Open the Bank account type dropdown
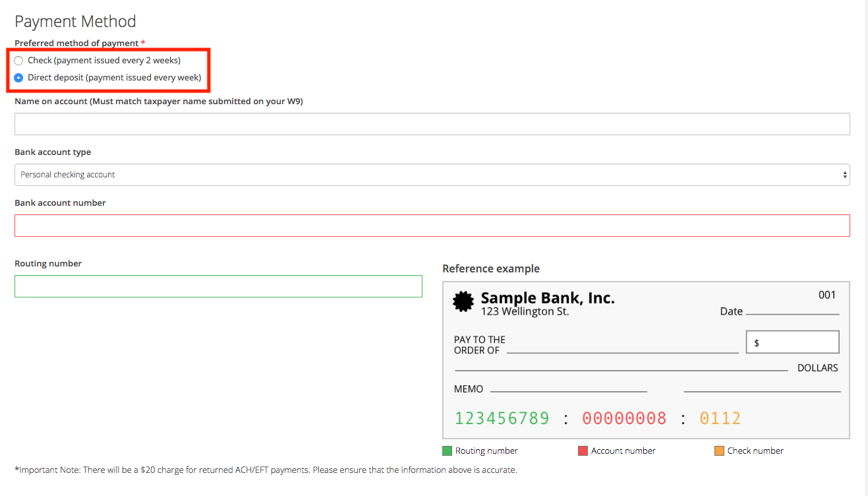The width and height of the screenshot is (868, 496). pos(432,175)
